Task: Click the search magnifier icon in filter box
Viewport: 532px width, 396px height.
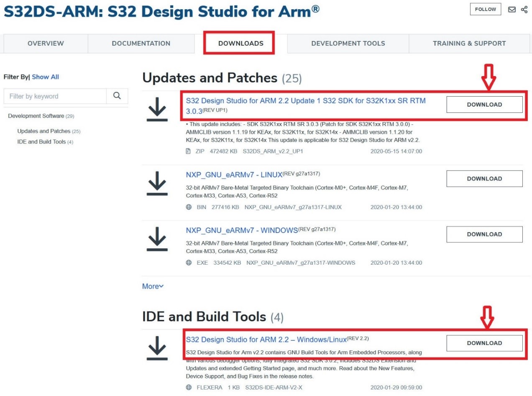Action: click(117, 96)
